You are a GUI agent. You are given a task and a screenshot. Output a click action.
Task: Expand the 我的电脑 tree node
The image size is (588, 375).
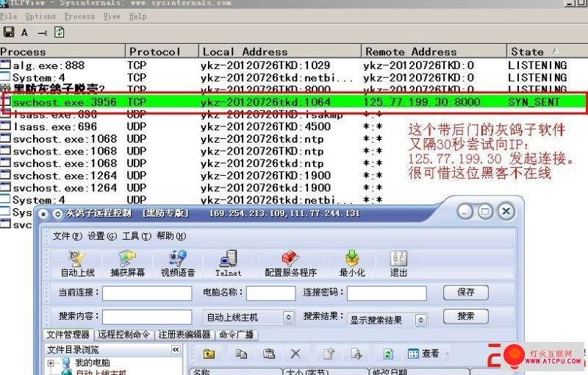51,362
